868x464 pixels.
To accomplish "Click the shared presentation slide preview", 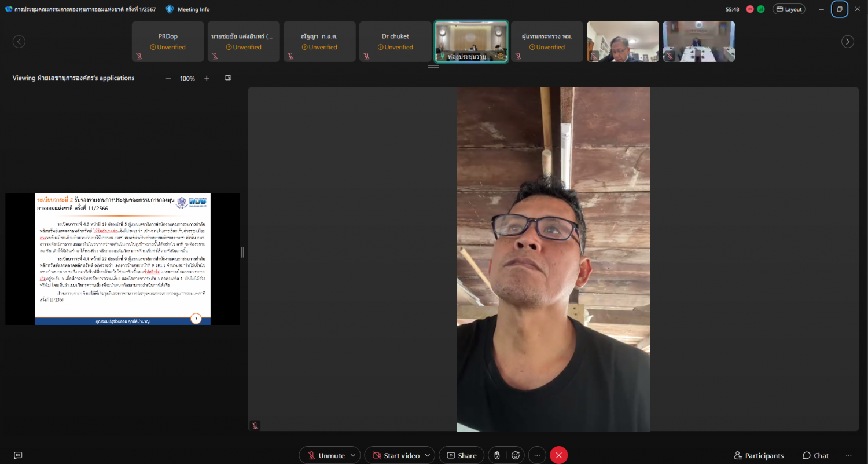I will (x=123, y=259).
